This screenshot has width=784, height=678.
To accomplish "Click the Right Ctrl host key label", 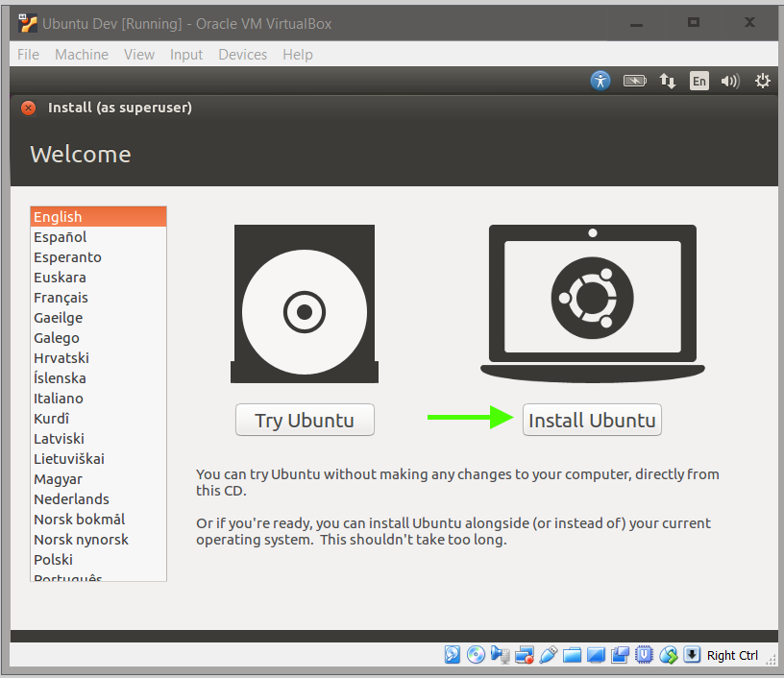I will point(732,655).
